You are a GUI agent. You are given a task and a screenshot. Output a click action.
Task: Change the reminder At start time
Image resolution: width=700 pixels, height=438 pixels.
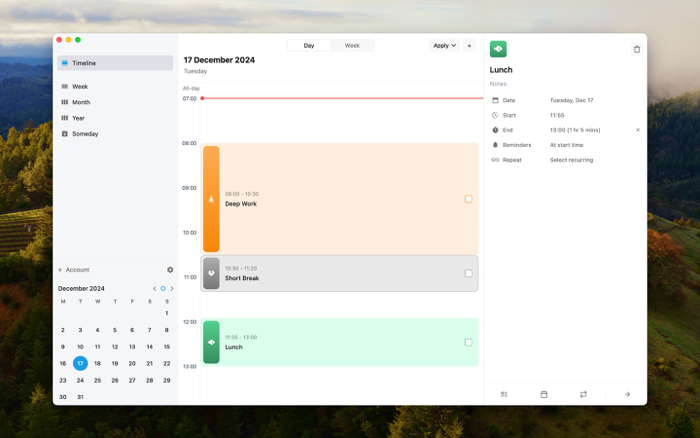[x=567, y=145]
